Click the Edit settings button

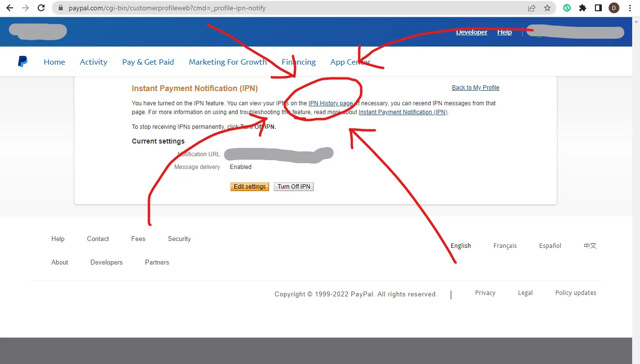[249, 187]
